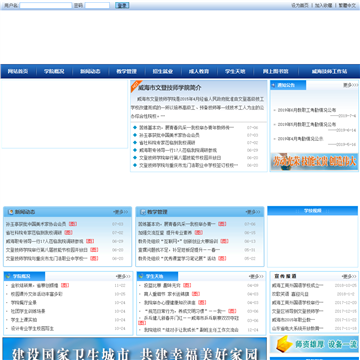Expand 更多>> in the 新闻动态 panel
The height and width of the screenshot is (360, 360).
click(120, 212)
